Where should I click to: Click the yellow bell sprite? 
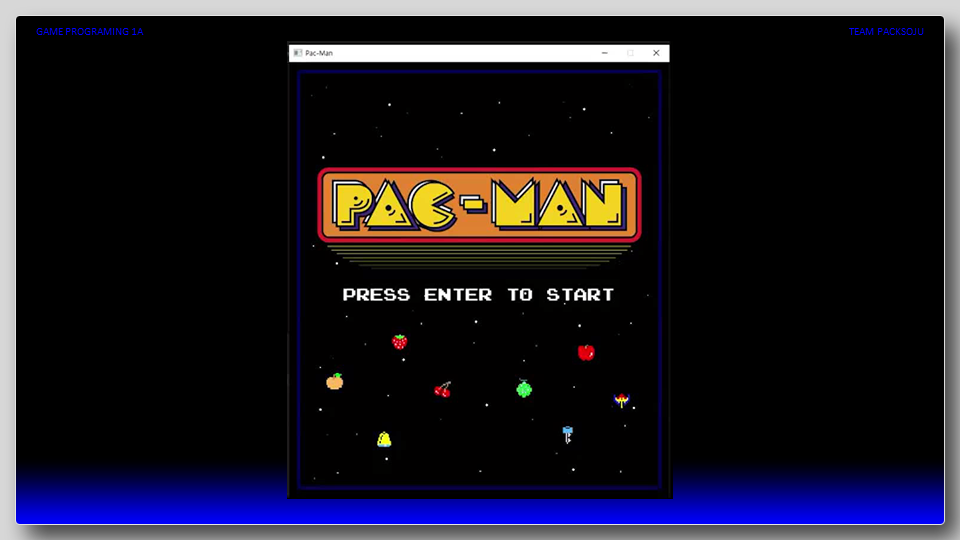[x=384, y=439]
